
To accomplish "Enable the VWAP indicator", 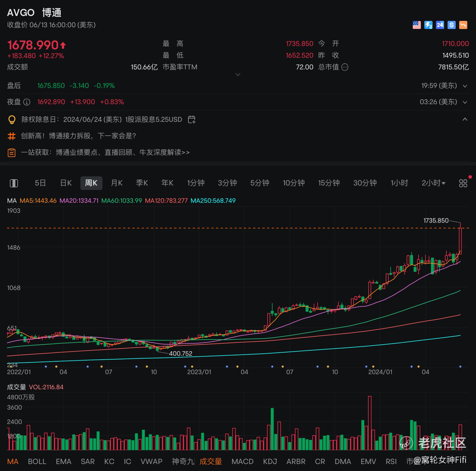I will (152, 461).
